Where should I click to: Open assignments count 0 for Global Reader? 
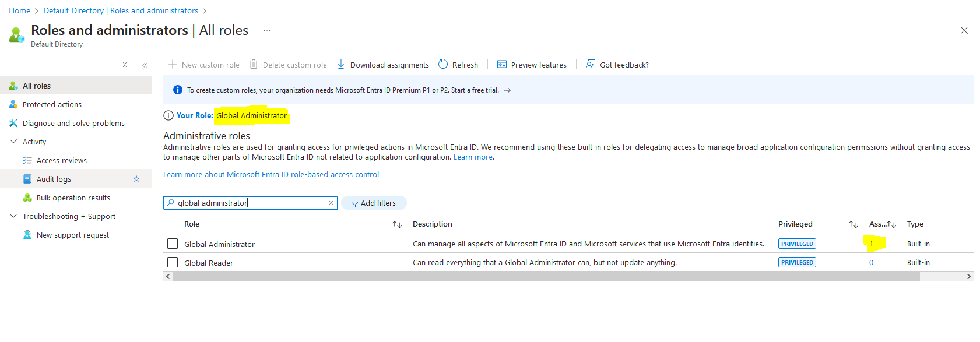[871, 262]
